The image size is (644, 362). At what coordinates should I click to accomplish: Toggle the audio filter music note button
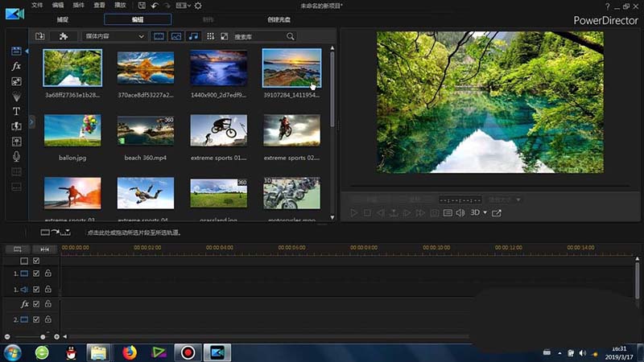pyautogui.click(x=192, y=36)
